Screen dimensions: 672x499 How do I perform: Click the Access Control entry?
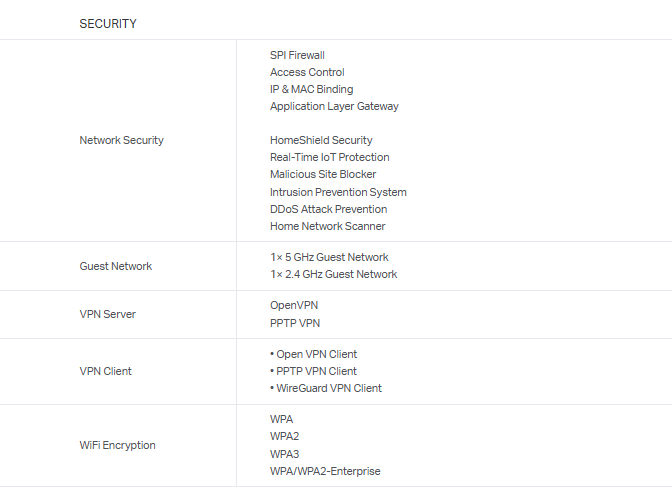coord(307,72)
